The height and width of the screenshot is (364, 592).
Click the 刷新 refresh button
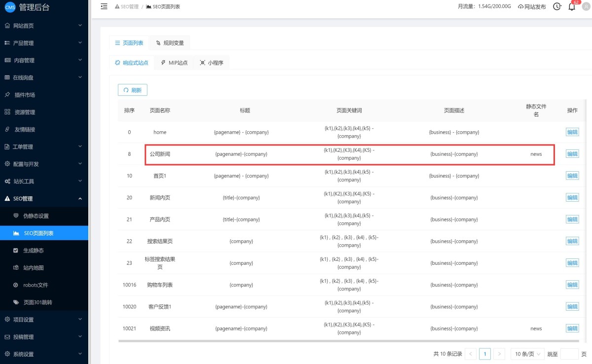[132, 90]
